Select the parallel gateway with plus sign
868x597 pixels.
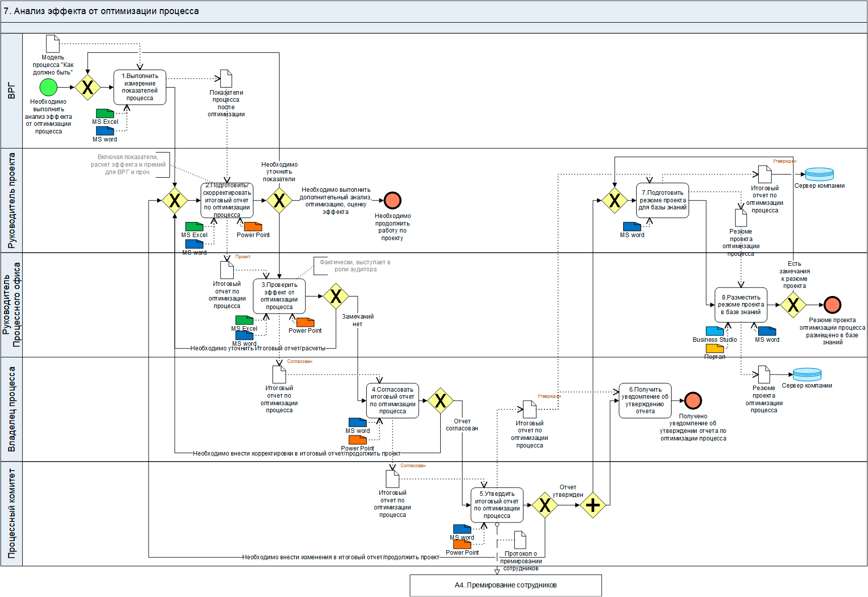(592, 505)
